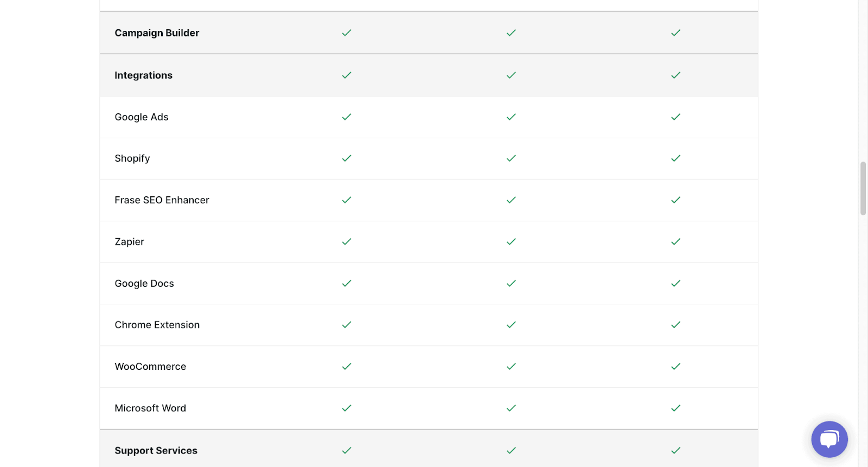
Task: Click the Microsoft Word feature label
Action: 150,408
